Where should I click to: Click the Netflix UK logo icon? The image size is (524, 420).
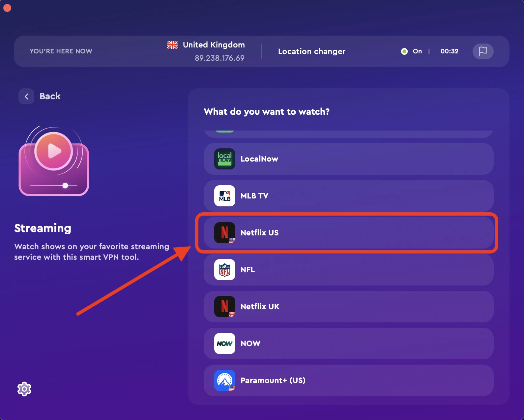(x=225, y=307)
